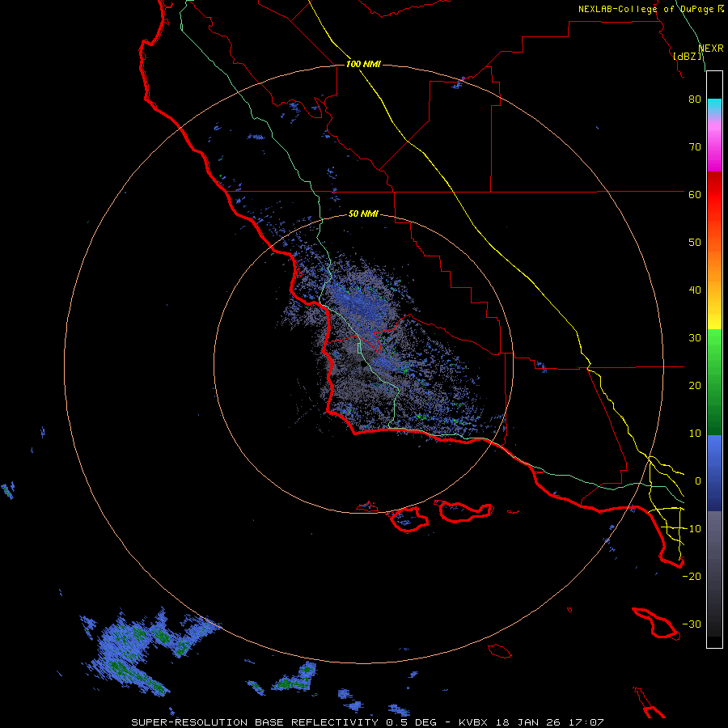The width and height of the screenshot is (728, 728).
Task: Select the 60 value on the dBZ scale
Action: 695,195
